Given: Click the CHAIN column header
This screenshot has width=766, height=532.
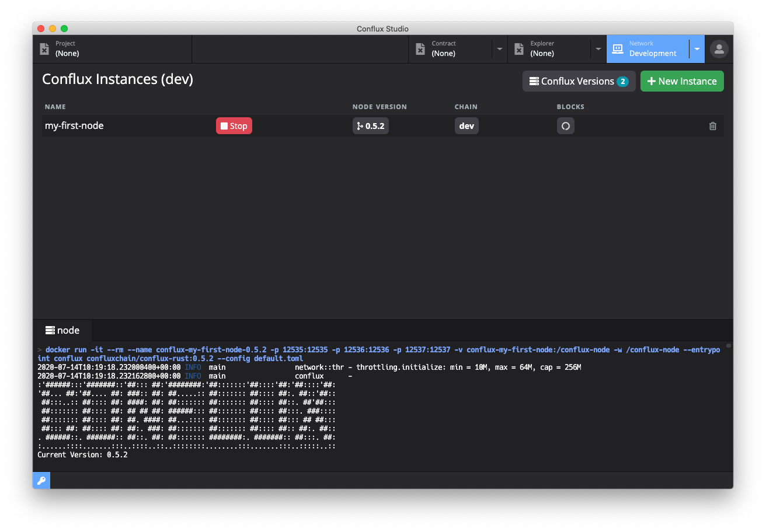Looking at the screenshot, I should click(x=466, y=107).
